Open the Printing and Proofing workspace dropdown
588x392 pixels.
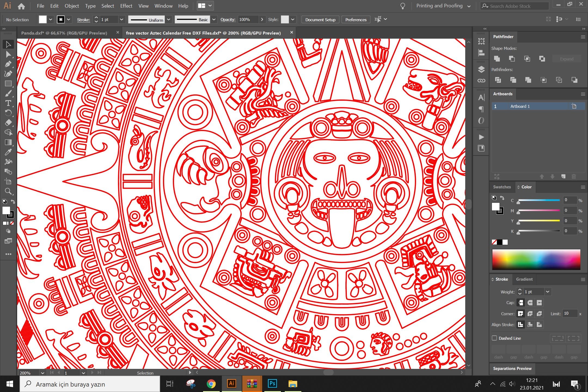click(469, 6)
